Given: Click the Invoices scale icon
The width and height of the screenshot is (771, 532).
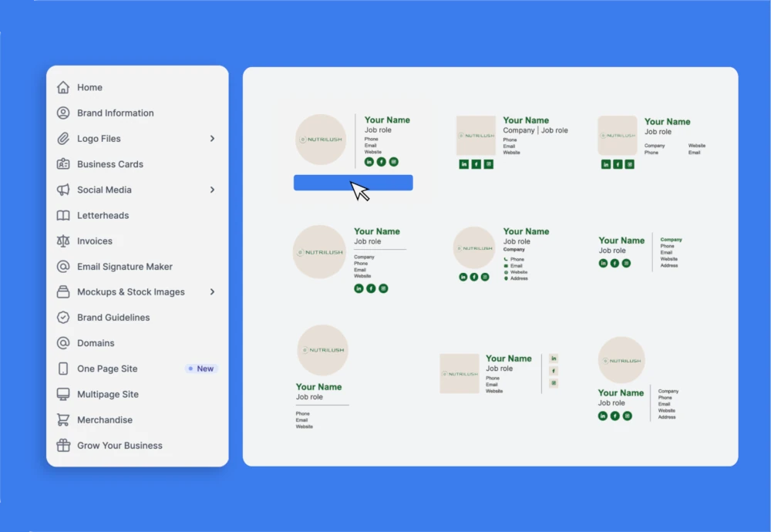Looking at the screenshot, I should [63, 241].
